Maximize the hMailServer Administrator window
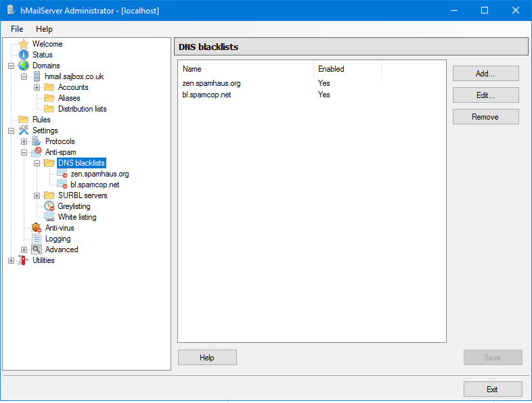532x403 pixels. pyautogui.click(x=485, y=11)
